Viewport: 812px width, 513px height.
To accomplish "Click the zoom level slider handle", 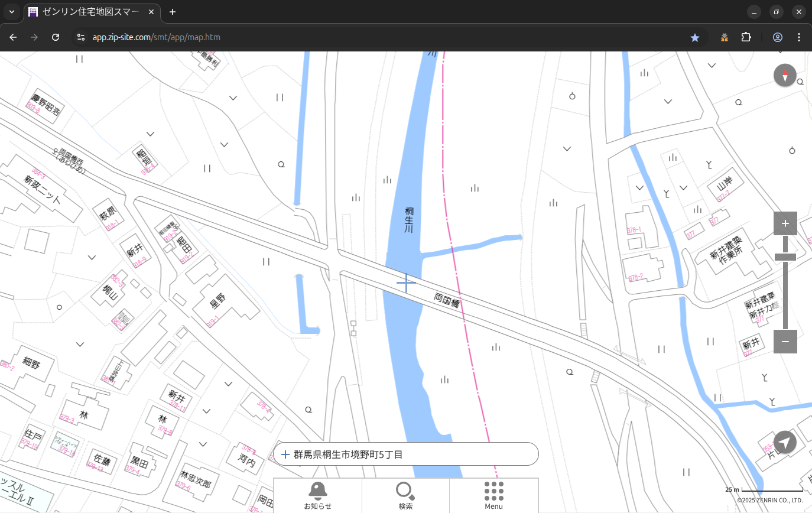I will coord(785,256).
